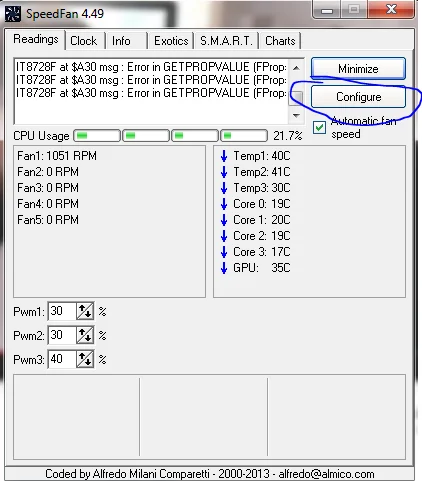Toggle the Automatic fan speed checkbox

(x=319, y=127)
